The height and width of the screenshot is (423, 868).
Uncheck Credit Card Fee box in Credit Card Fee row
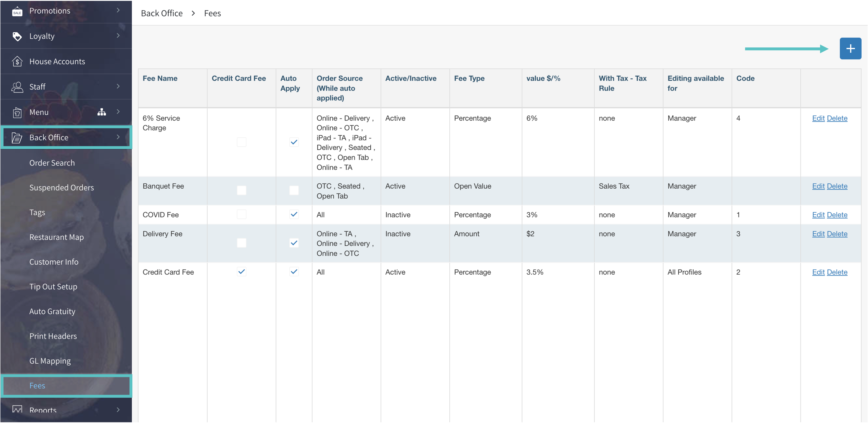pos(241,272)
